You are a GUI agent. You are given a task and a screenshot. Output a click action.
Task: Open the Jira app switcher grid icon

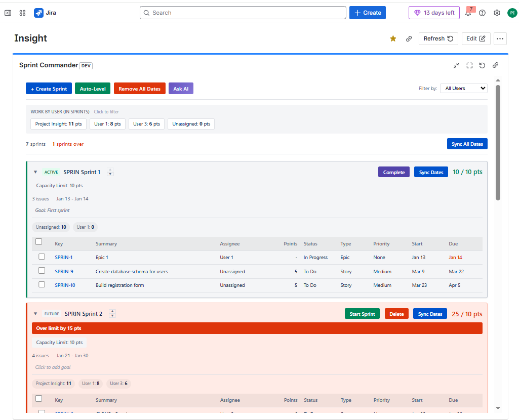point(22,13)
